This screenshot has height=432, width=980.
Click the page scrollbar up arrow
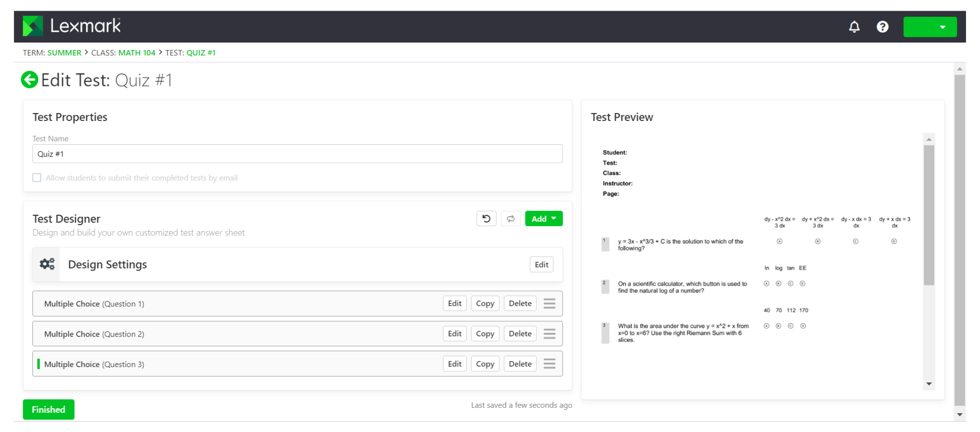(960, 69)
